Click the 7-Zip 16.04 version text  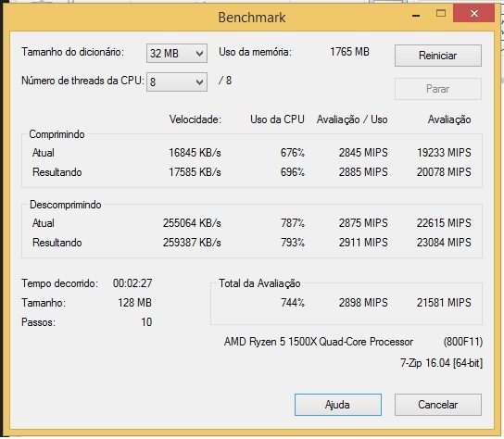[441, 363]
